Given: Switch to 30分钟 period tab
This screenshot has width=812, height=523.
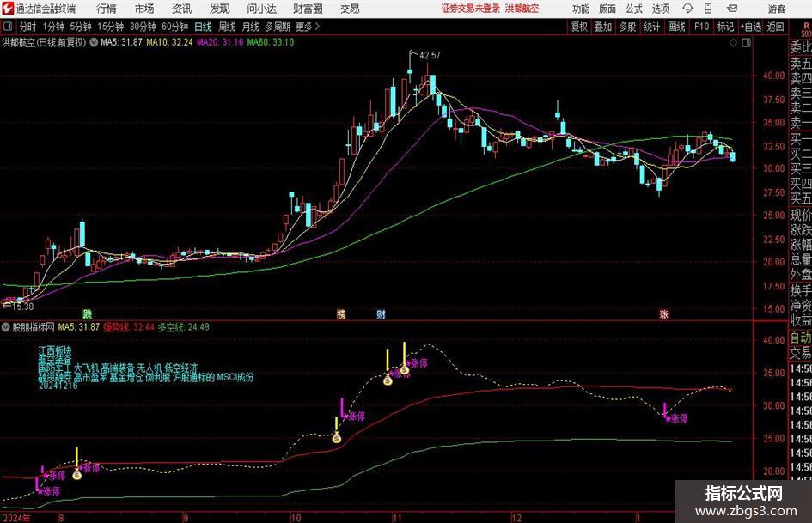Looking at the screenshot, I should click(x=143, y=27).
